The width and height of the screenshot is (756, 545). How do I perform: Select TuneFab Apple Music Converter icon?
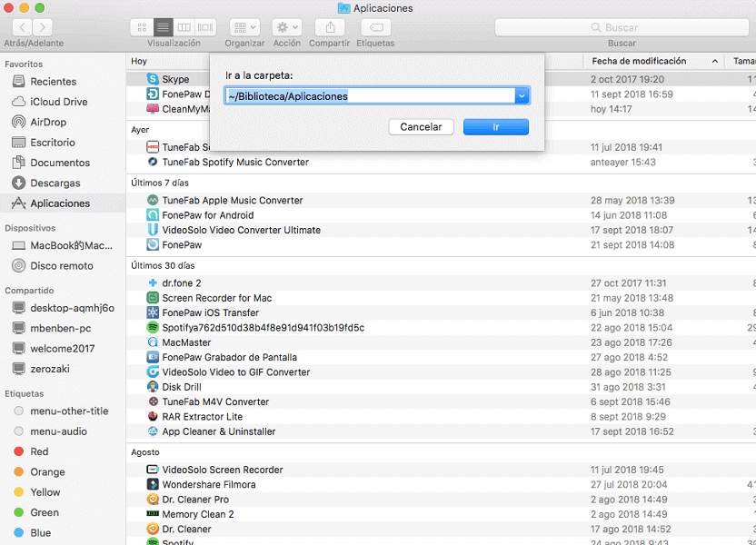tap(153, 200)
